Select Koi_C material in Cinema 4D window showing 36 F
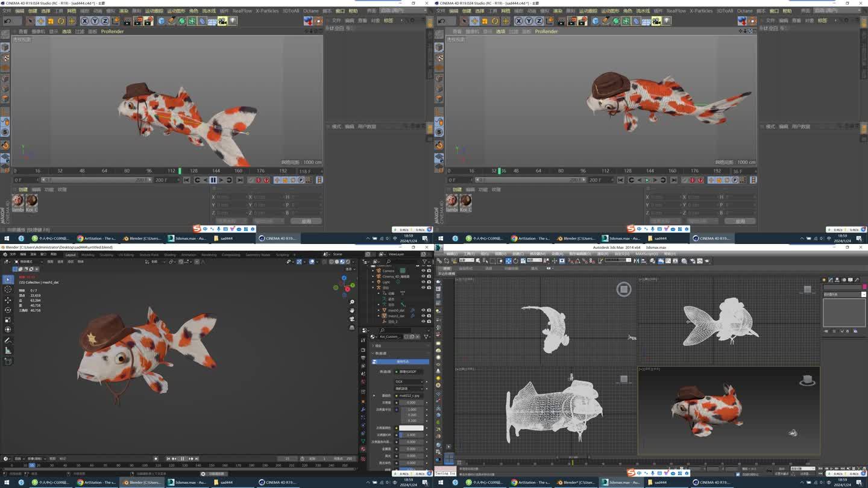 click(465, 202)
